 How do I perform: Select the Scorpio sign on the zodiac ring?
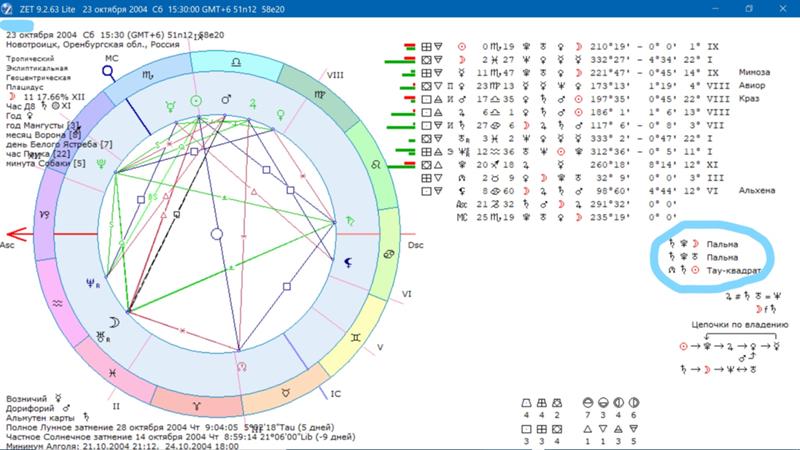[x=147, y=76]
